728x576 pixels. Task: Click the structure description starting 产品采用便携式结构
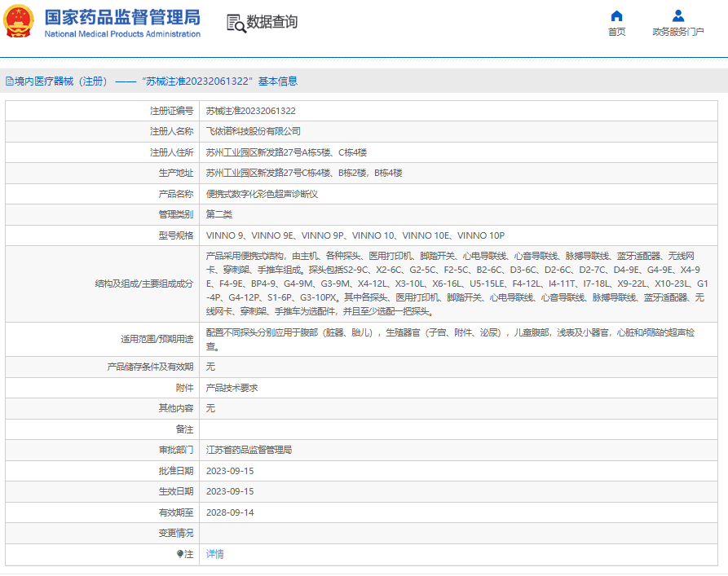457,284
